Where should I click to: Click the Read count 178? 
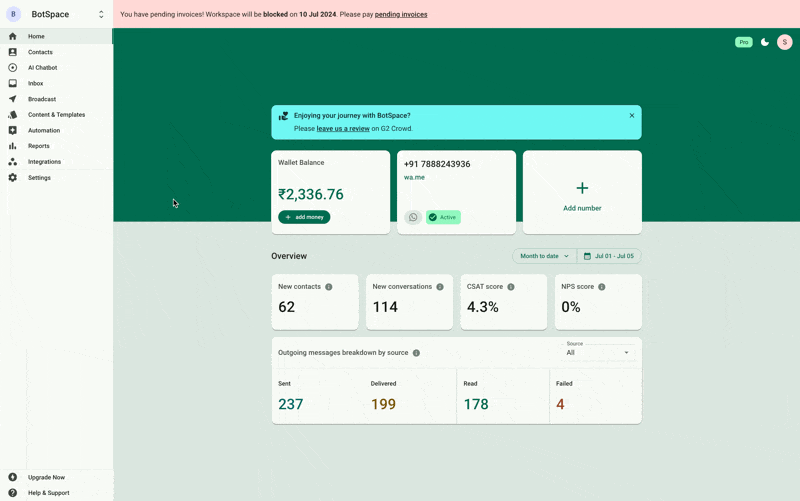click(476, 404)
